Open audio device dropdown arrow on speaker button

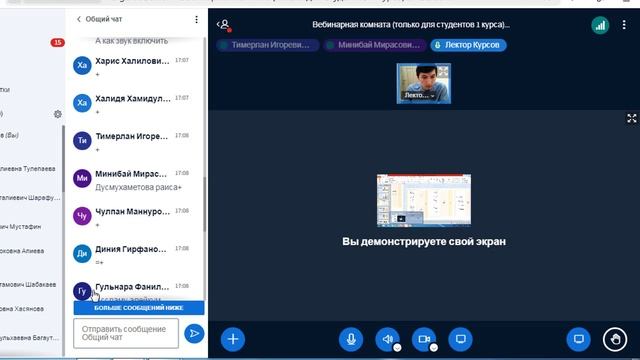point(397,348)
